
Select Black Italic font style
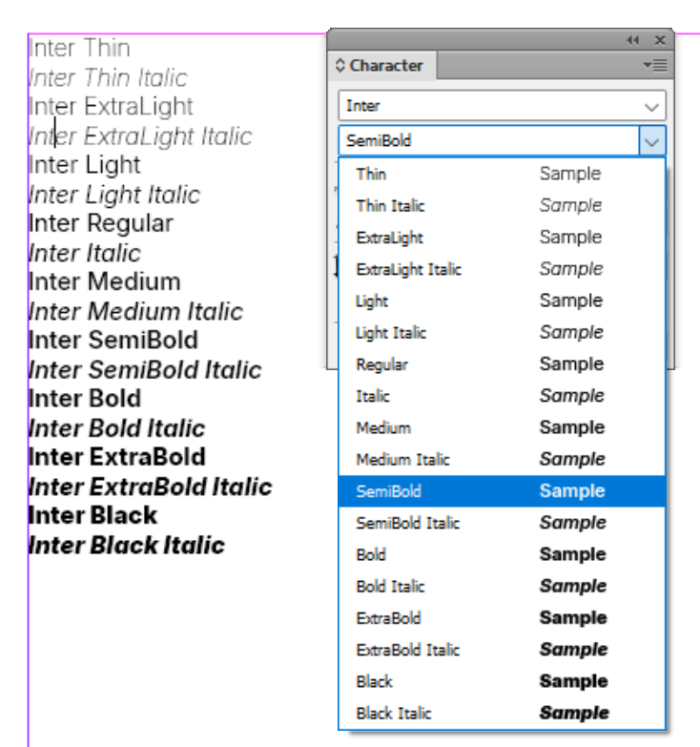click(x=502, y=714)
